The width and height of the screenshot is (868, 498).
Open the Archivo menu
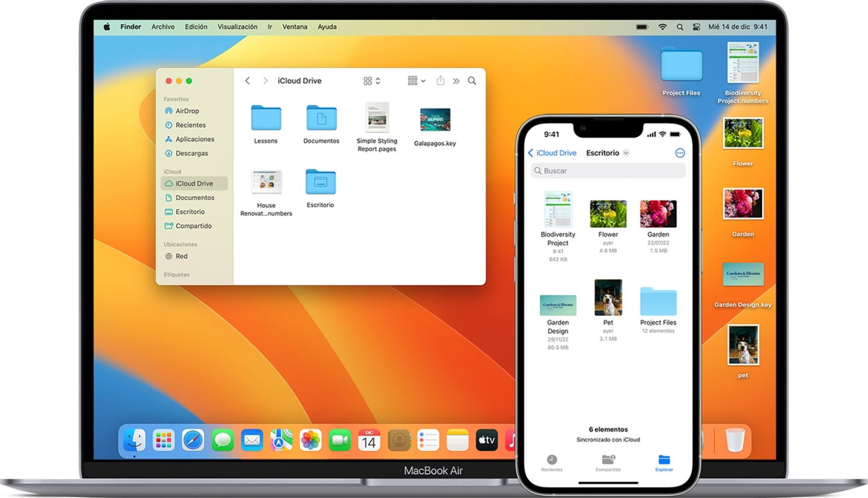coord(163,27)
